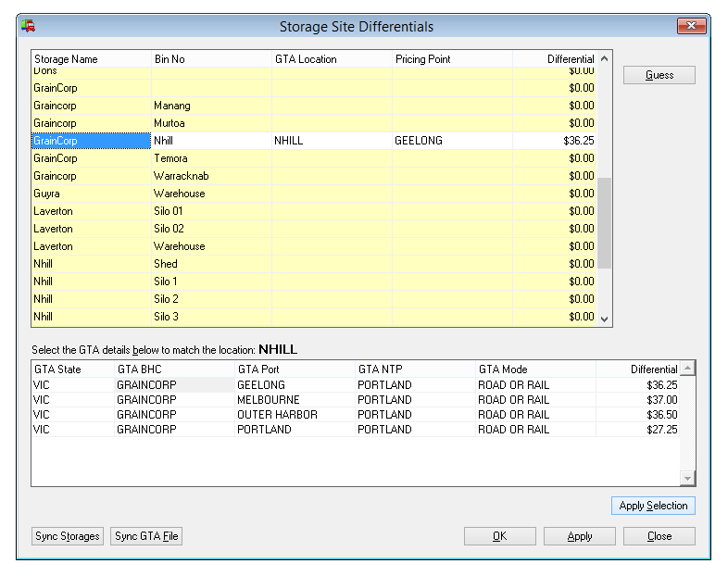The height and width of the screenshot is (576, 728).
Task: Click the storage list scrollbar thumb
Action: click(x=604, y=222)
